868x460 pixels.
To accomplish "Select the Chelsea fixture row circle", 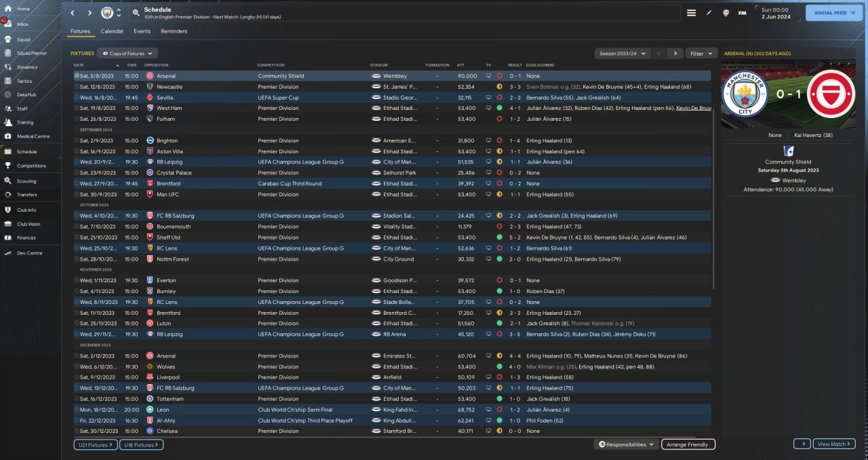I will [77, 431].
